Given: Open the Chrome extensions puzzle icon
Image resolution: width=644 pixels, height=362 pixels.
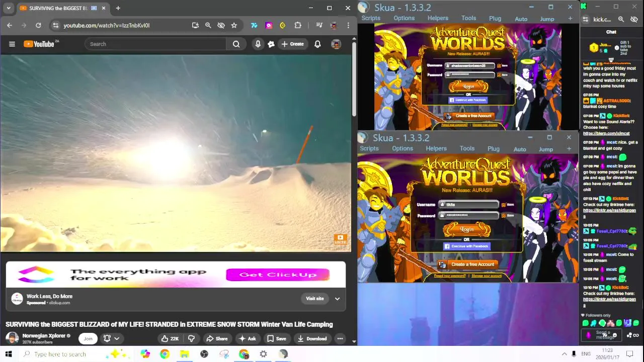Looking at the screenshot, I should click(x=298, y=25).
